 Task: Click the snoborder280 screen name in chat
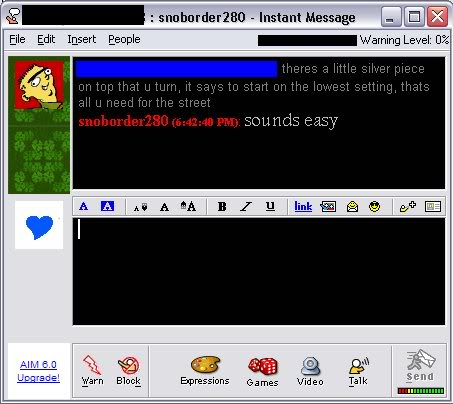point(123,121)
